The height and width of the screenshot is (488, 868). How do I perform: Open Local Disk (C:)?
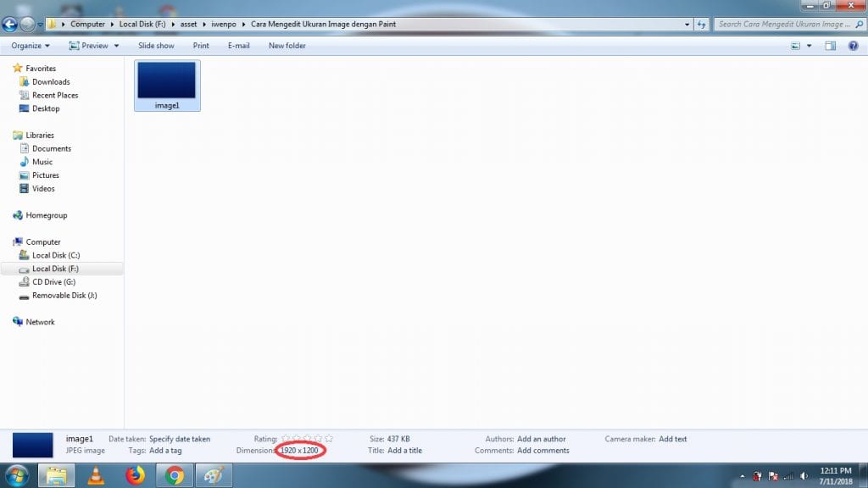click(56, 255)
